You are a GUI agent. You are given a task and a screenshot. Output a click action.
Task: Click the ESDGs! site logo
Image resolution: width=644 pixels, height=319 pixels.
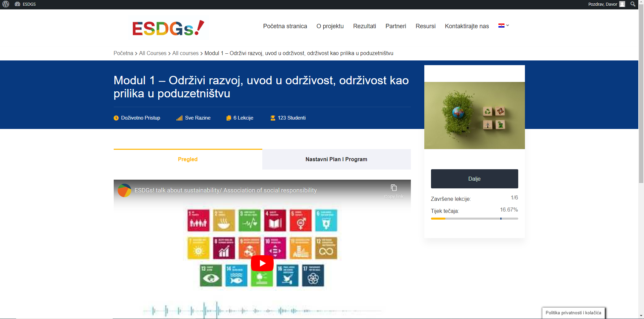[168, 28]
